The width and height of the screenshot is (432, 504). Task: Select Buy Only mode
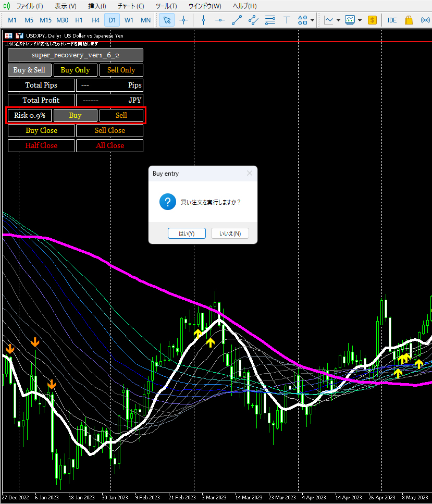[x=75, y=70]
